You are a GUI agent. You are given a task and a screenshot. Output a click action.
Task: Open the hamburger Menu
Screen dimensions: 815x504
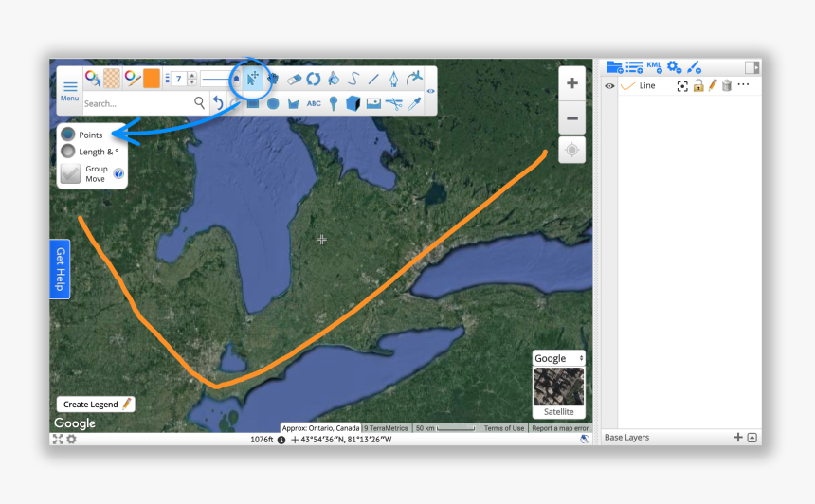point(70,90)
